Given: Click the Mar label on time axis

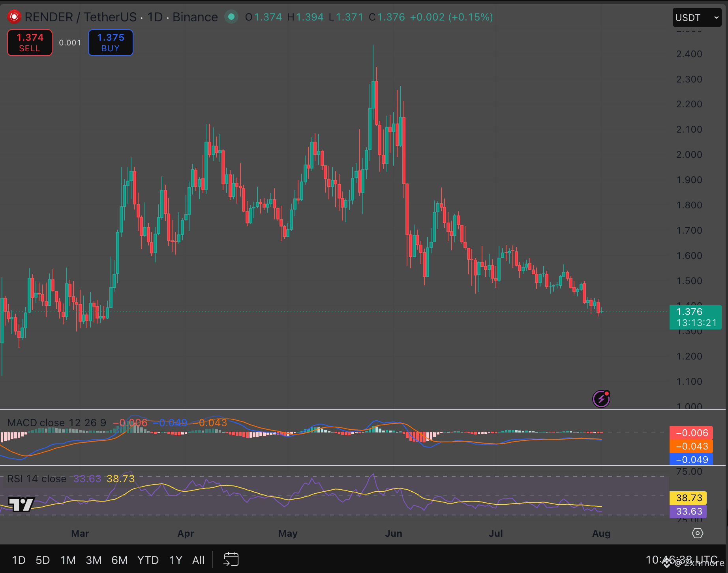Looking at the screenshot, I should [x=80, y=534].
